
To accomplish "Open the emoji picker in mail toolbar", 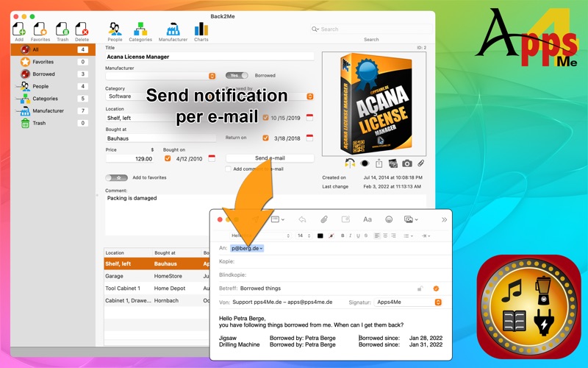I will (x=389, y=219).
